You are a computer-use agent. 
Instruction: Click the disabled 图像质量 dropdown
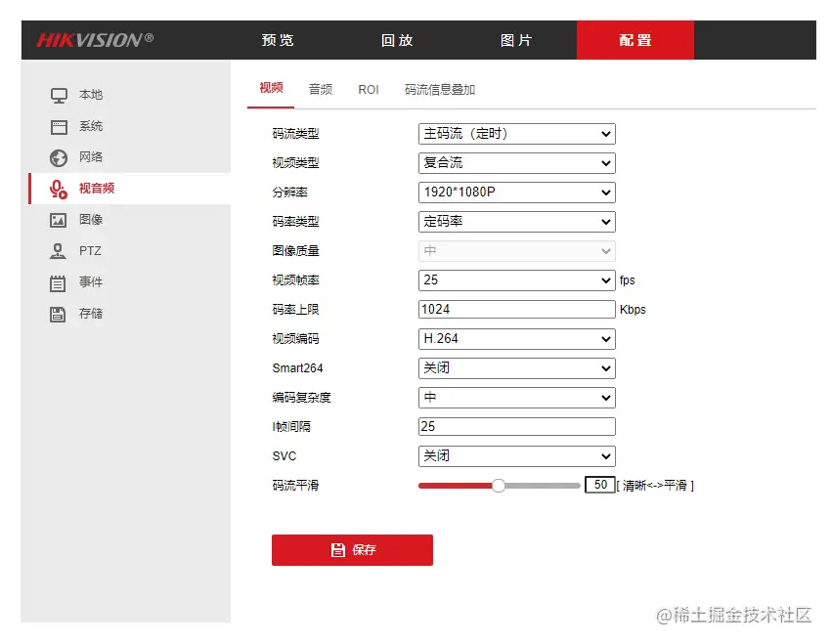pyautogui.click(x=517, y=251)
